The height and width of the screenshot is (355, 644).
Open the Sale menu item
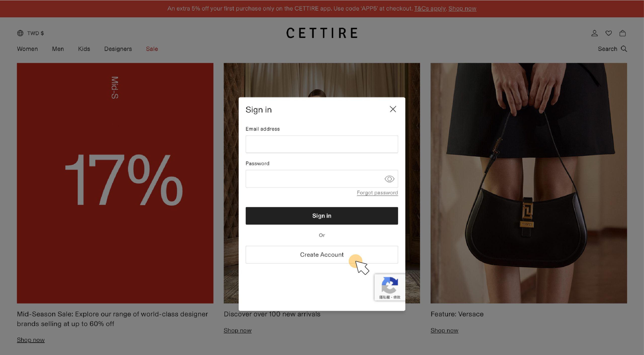(x=152, y=49)
